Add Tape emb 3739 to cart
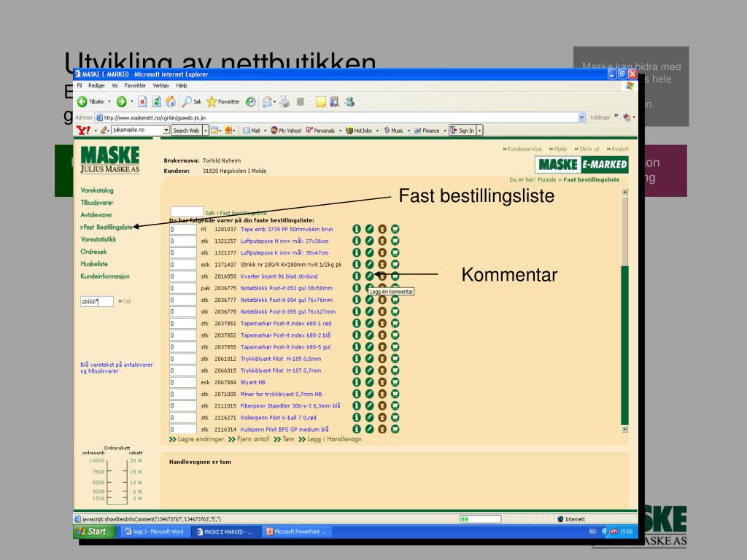Image resolution: width=747 pixels, height=560 pixels. click(x=395, y=229)
